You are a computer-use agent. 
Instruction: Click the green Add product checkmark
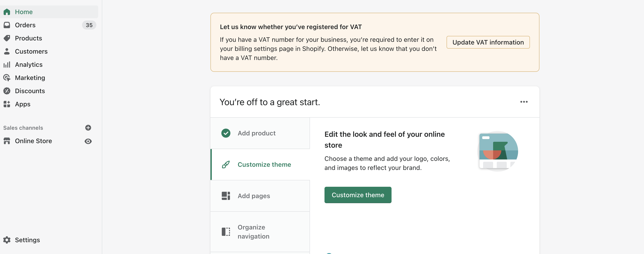(x=226, y=133)
